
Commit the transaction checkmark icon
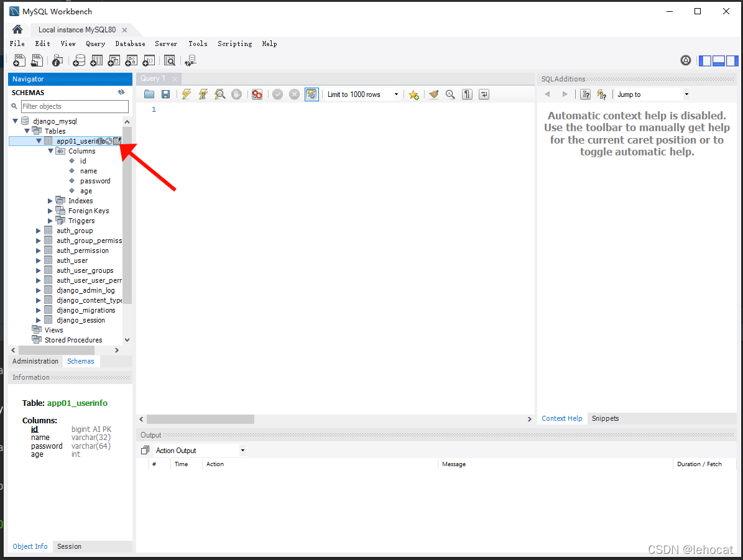click(278, 94)
